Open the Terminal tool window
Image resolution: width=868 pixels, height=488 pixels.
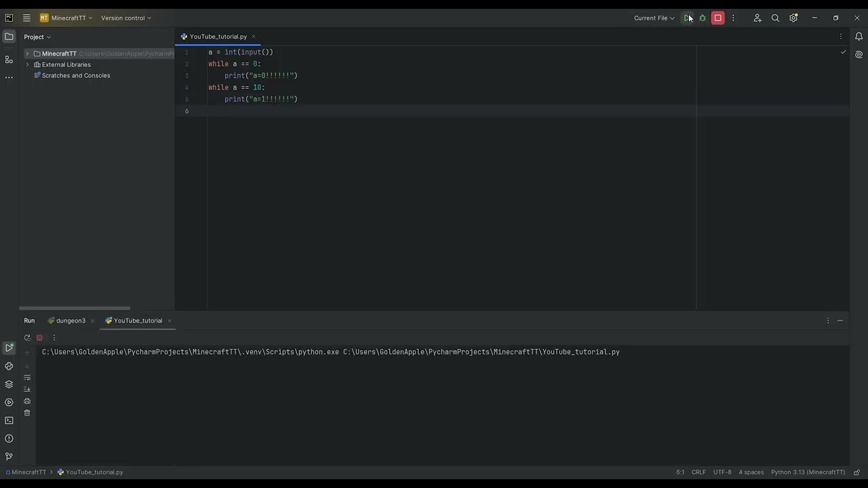(x=9, y=420)
